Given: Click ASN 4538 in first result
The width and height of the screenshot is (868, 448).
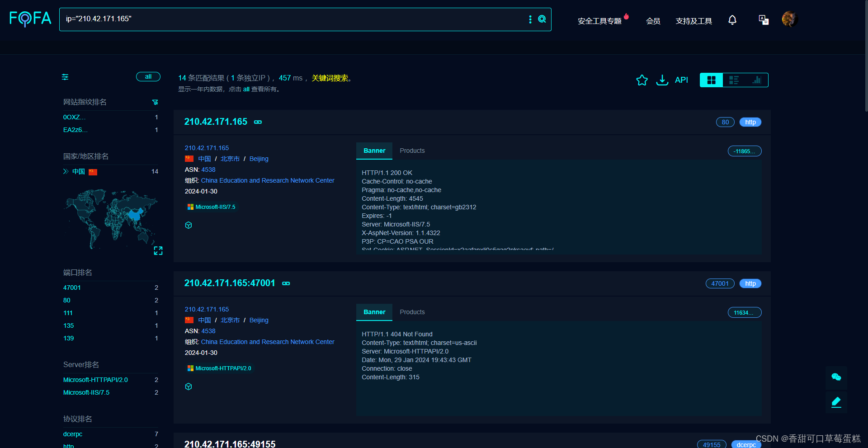Looking at the screenshot, I should click(x=208, y=170).
